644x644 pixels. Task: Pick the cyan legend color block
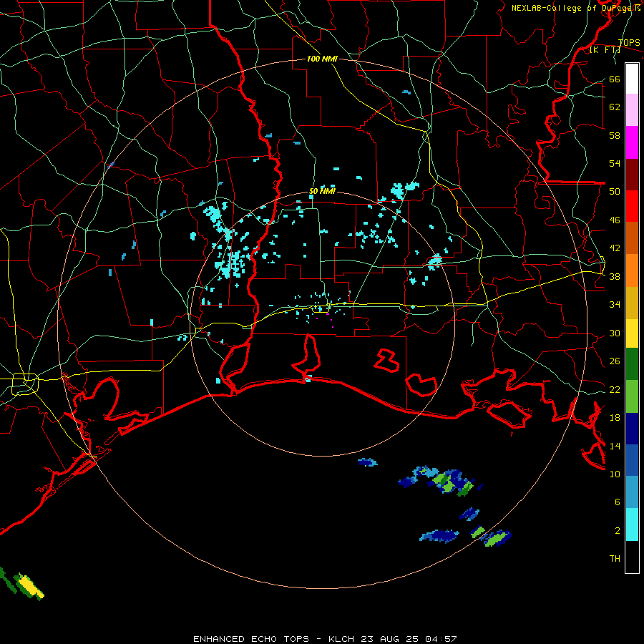(632, 525)
